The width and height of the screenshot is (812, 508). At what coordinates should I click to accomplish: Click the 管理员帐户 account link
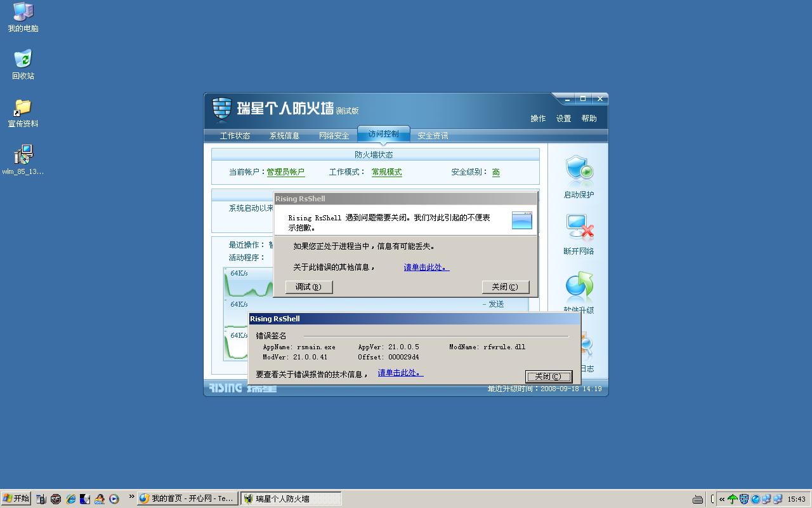pos(285,172)
